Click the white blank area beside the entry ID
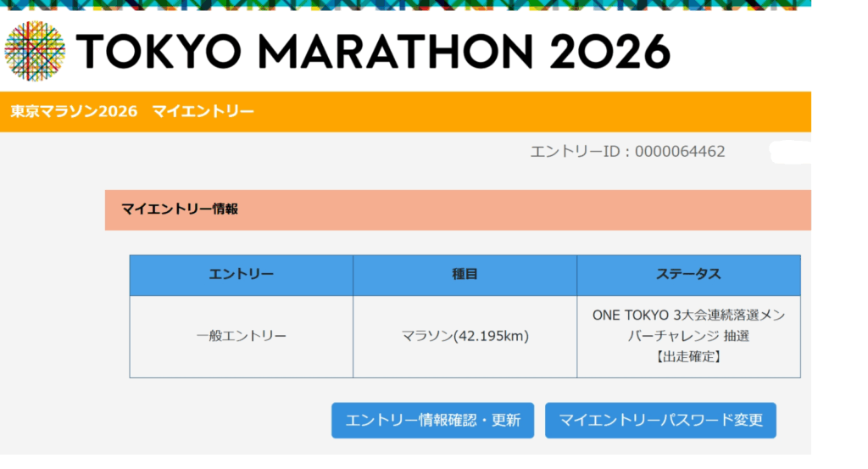This screenshot has height=469, width=868. [788, 153]
